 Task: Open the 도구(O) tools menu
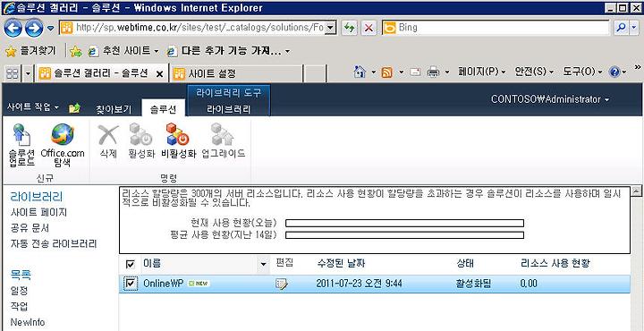(x=582, y=72)
